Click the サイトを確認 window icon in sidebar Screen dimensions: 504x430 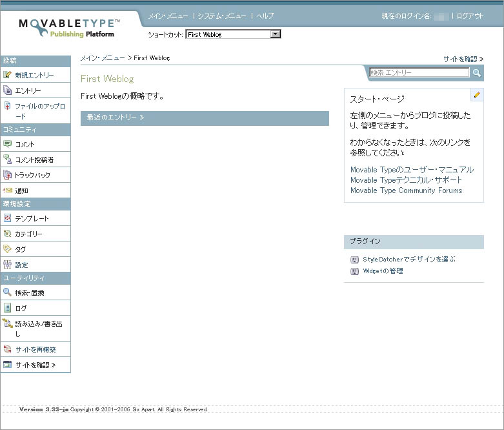[x=7, y=364]
